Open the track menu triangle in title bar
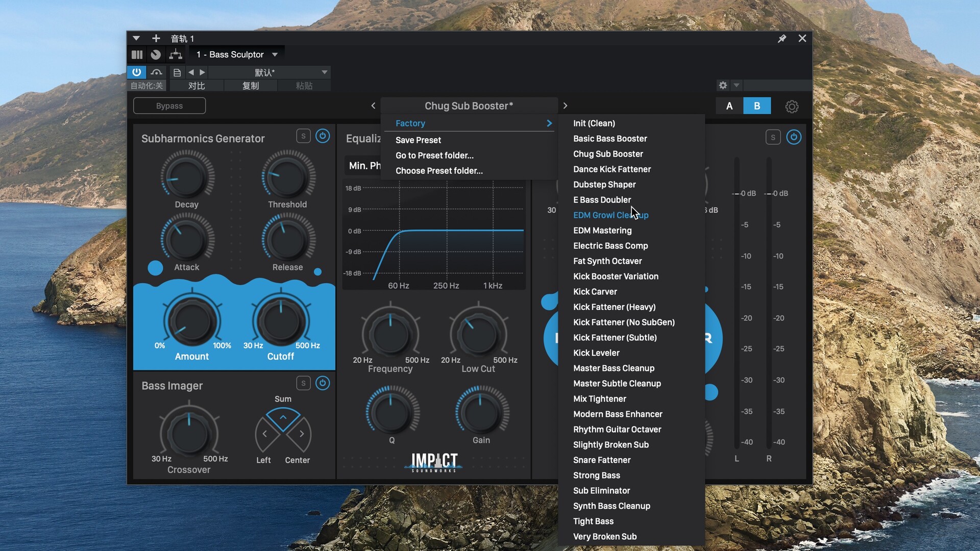This screenshot has width=980, height=551. [136, 38]
